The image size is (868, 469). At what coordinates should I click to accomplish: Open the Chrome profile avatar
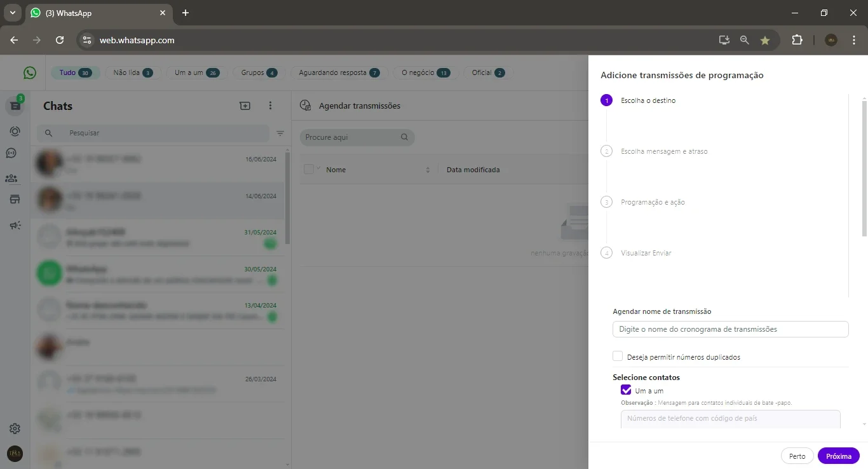pyautogui.click(x=831, y=40)
